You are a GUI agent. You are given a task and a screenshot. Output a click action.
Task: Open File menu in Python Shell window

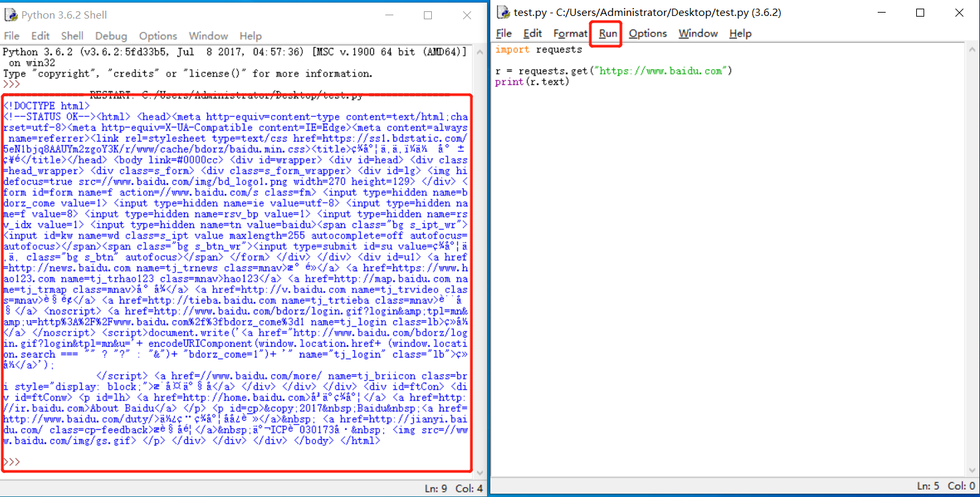click(x=12, y=36)
